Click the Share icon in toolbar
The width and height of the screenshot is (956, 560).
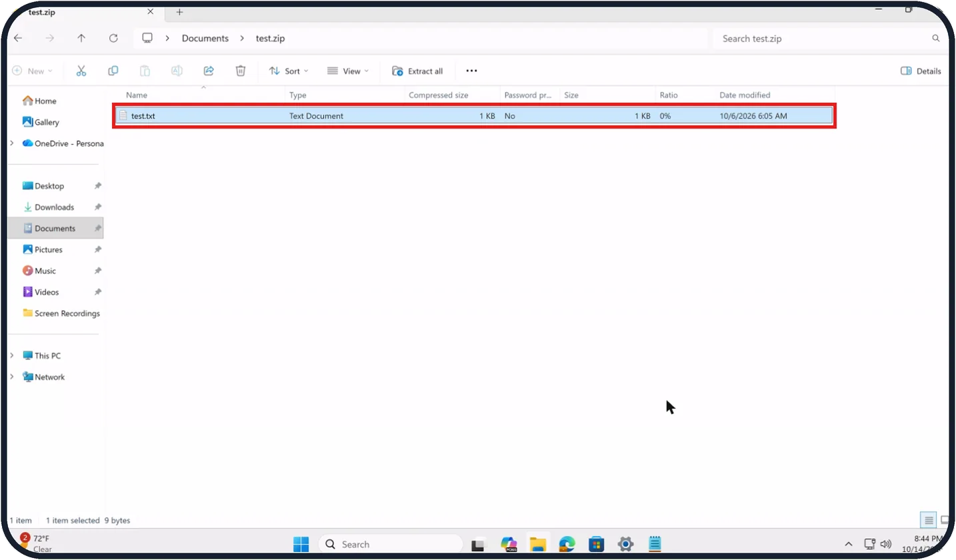tap(209, 71)
